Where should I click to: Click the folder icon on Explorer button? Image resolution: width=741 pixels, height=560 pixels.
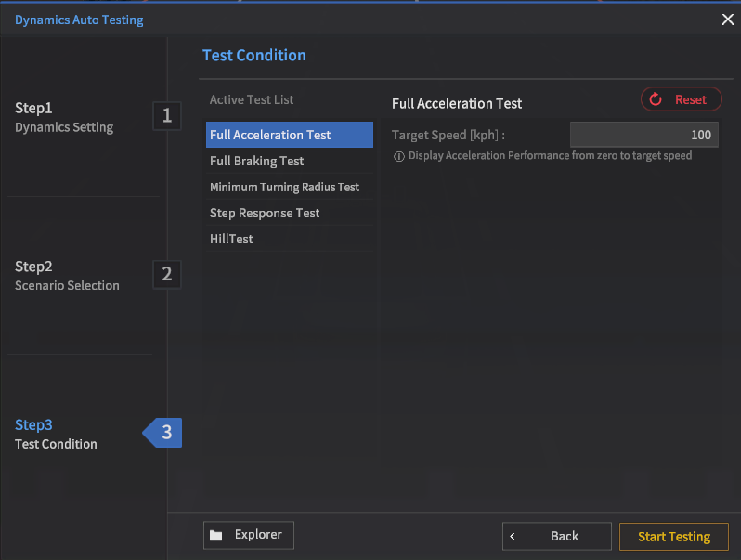pos(216,535)
